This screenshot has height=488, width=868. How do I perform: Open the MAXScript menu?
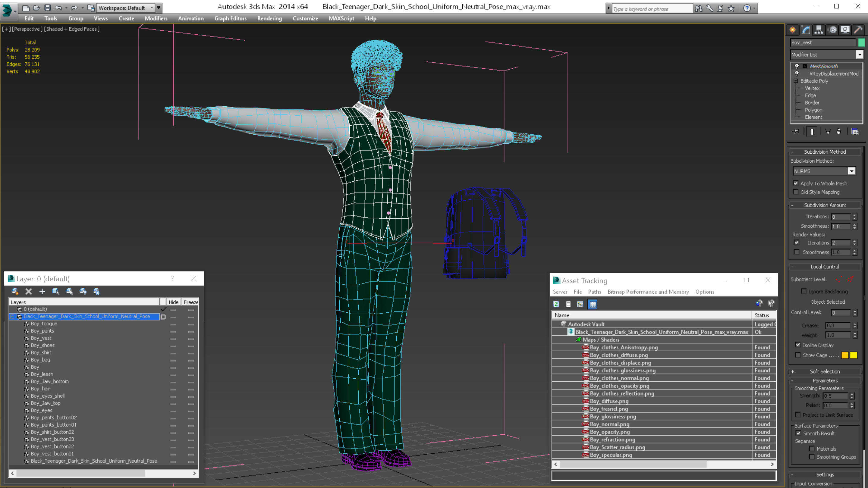(341, 18)
